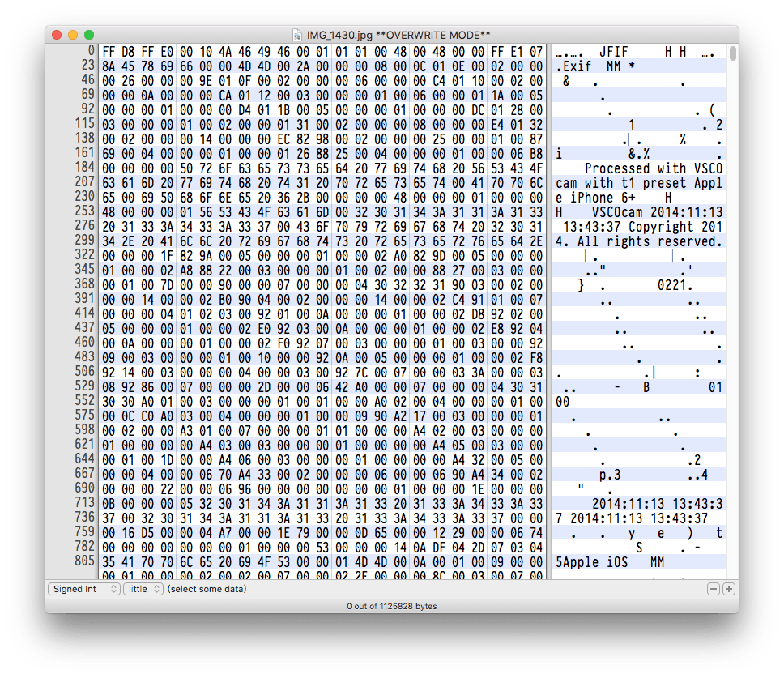This screenshot has width=784, height=678.
Task: Close the hex editor window
Action: point(57,35)
